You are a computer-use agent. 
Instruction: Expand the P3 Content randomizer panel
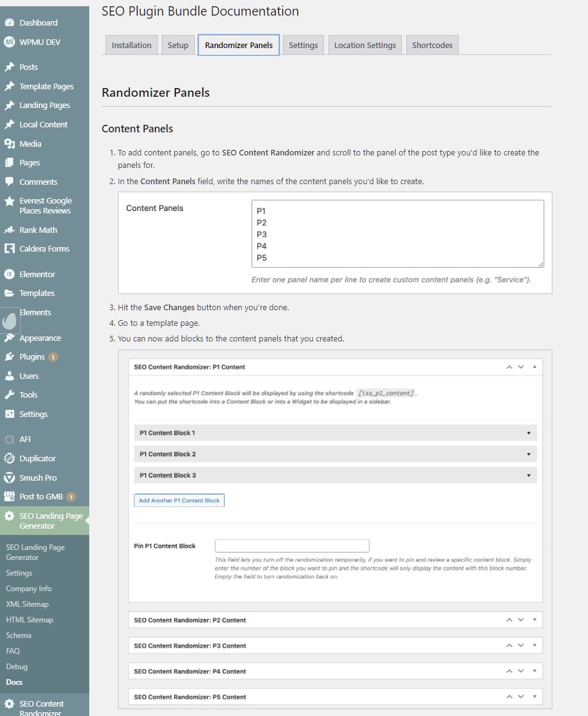[x=534, y=645]
